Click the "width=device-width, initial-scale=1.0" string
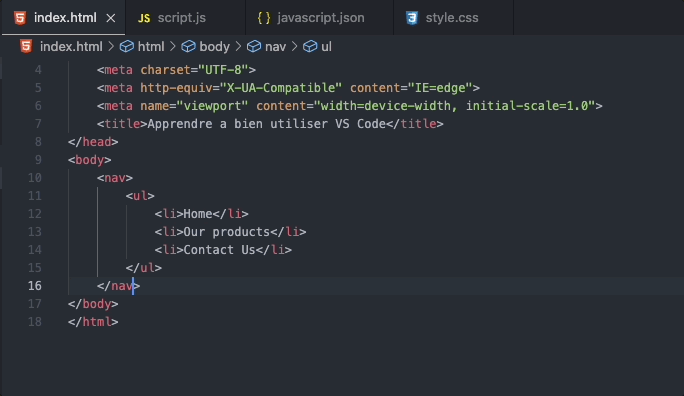Viewport: 684px width, 396px height. (x=455, y=106)
